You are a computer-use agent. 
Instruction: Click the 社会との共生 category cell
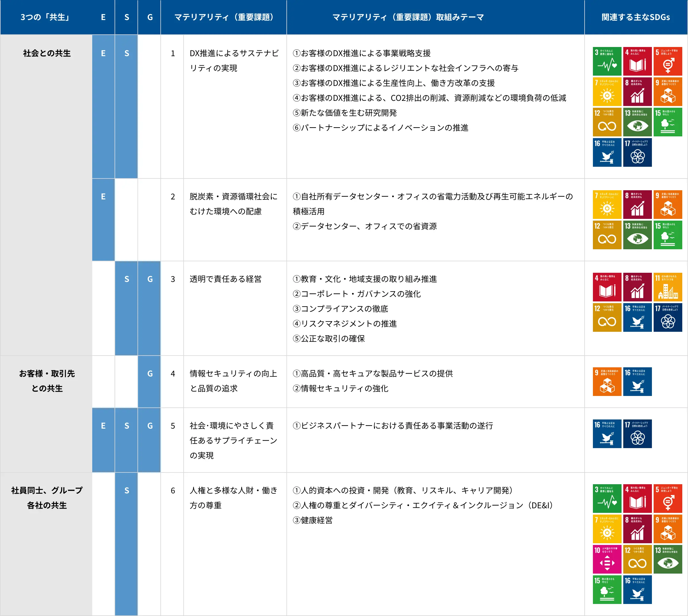coord(47,53)
